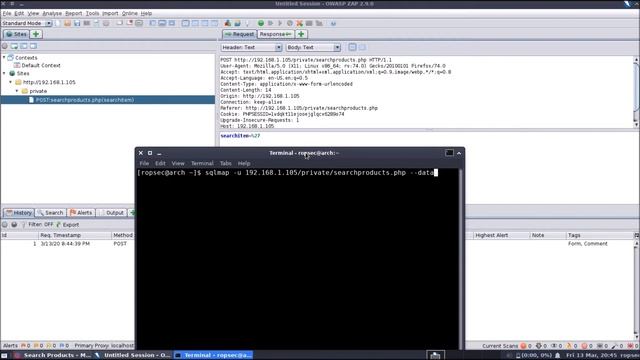
Task: Select Default Context in tree
Action: pyautogui.click(x=41, y=65)
